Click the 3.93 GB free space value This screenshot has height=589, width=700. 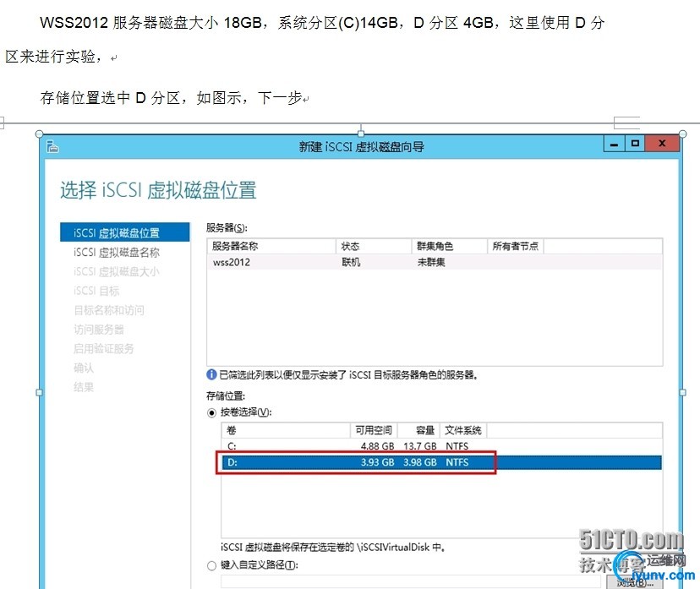pyautogui.click(x=377, y=462)
